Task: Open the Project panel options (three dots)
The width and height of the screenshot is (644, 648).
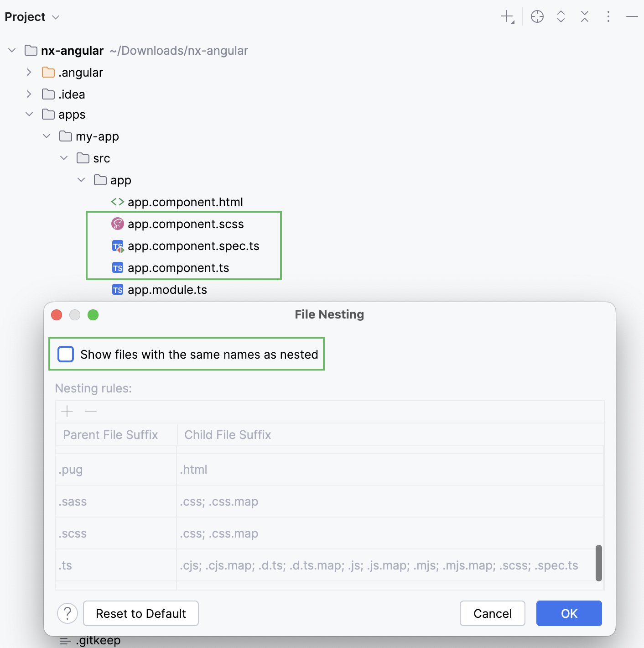Action: click(x=608, y=17)
